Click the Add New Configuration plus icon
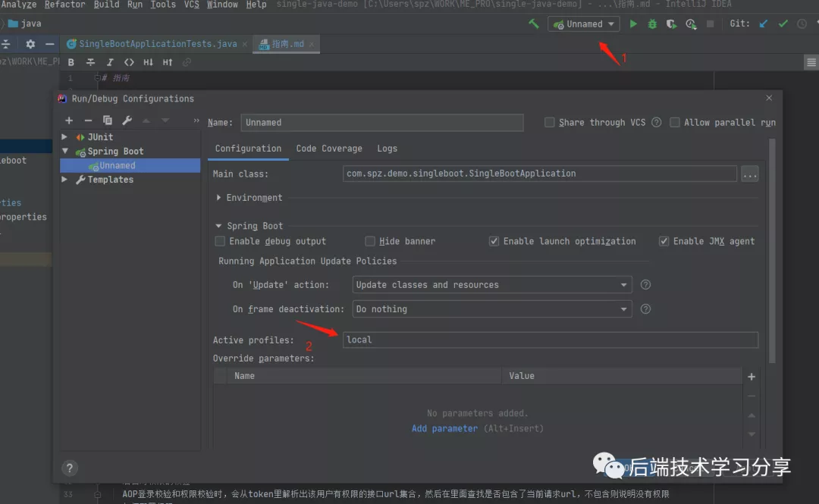 (x=69, y=121)
